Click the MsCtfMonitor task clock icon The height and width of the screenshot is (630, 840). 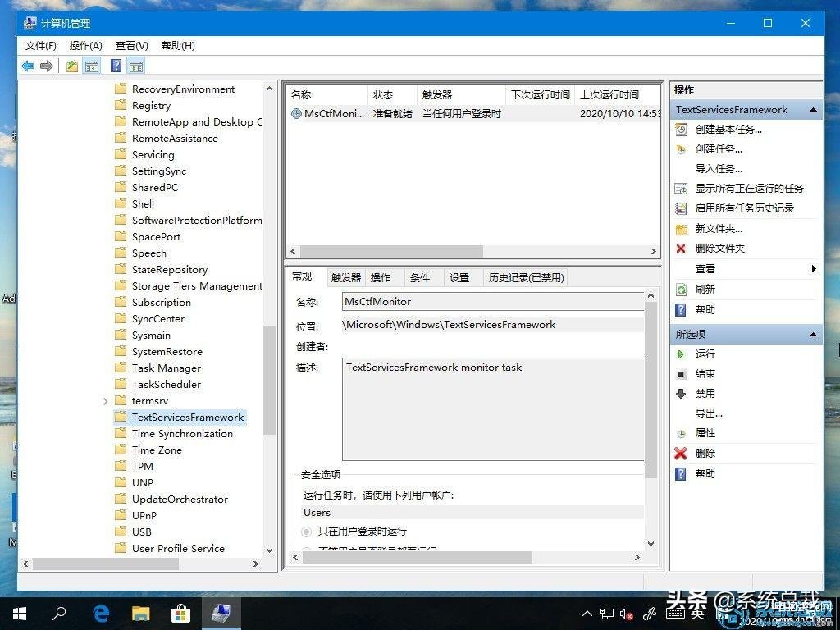coord(296,113)
